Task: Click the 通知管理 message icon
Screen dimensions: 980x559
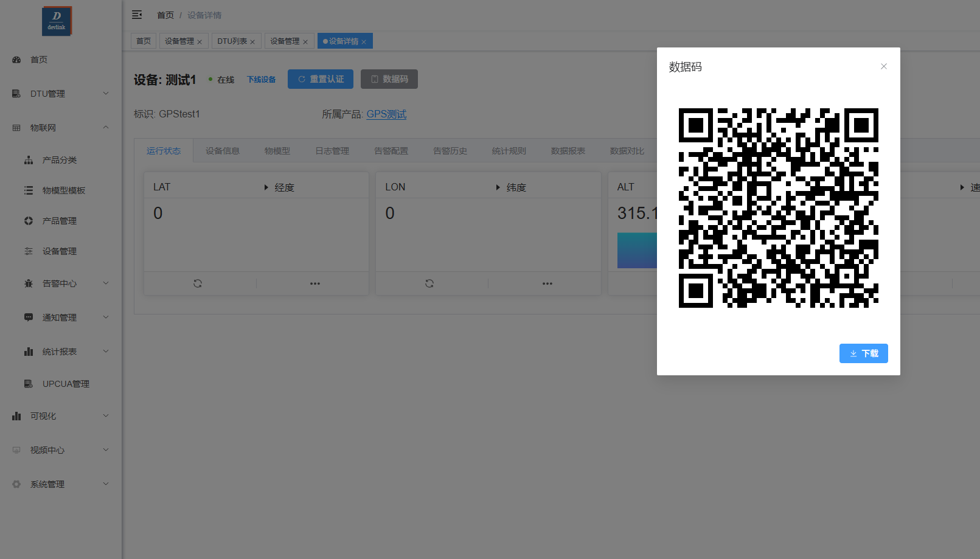Action: tap(29, 318)
